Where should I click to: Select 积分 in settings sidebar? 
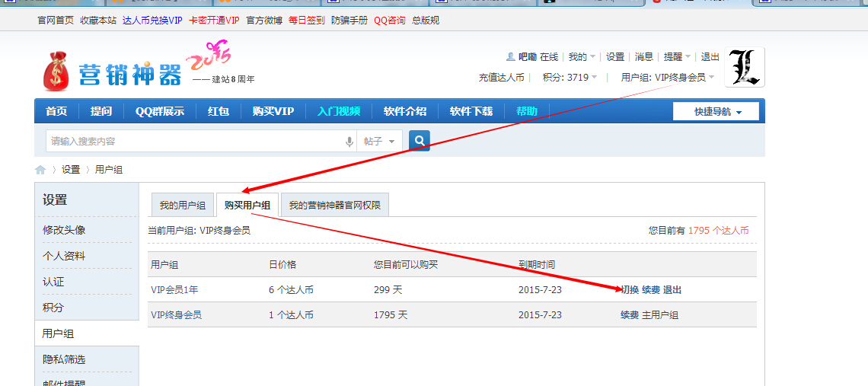coord(54,308)
